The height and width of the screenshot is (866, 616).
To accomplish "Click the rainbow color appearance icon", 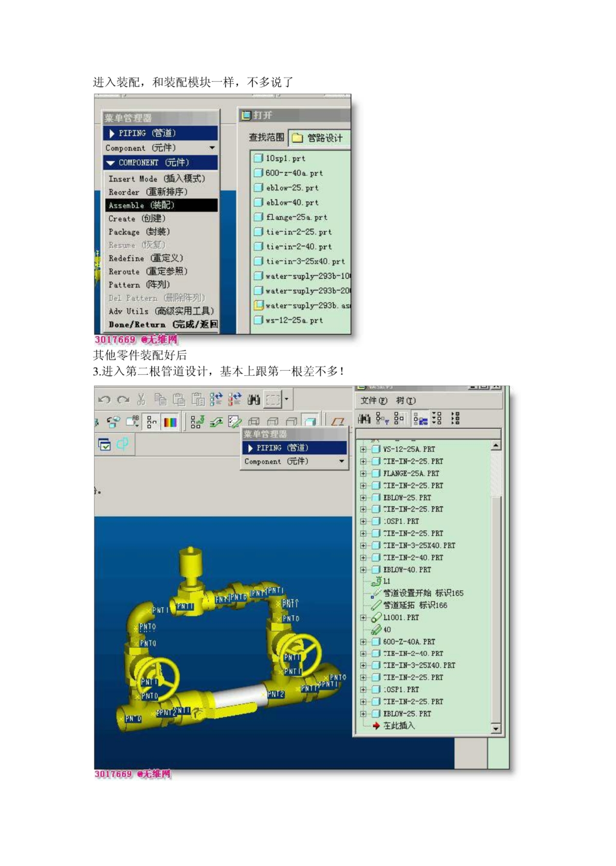I will 170,423.
